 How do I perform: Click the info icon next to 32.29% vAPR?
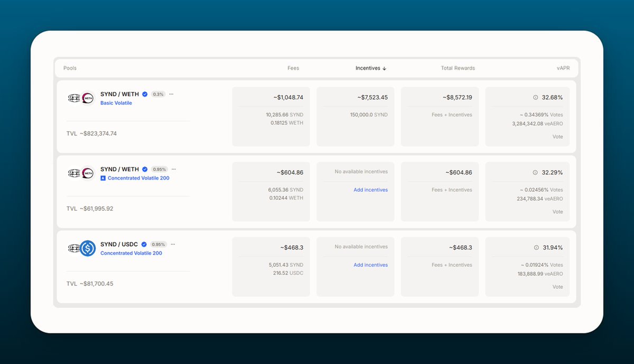click(535, 173)
